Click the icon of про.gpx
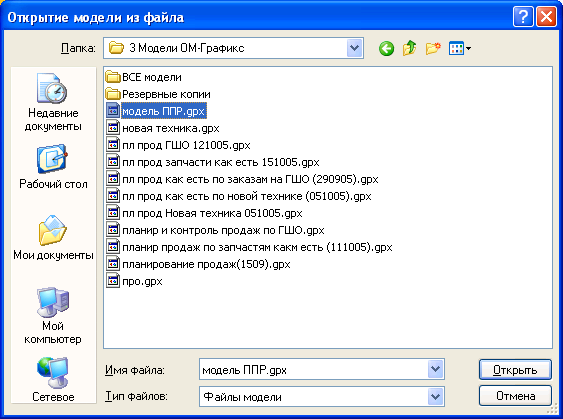Viewport: 563px width, 419px height. (113, 281)
